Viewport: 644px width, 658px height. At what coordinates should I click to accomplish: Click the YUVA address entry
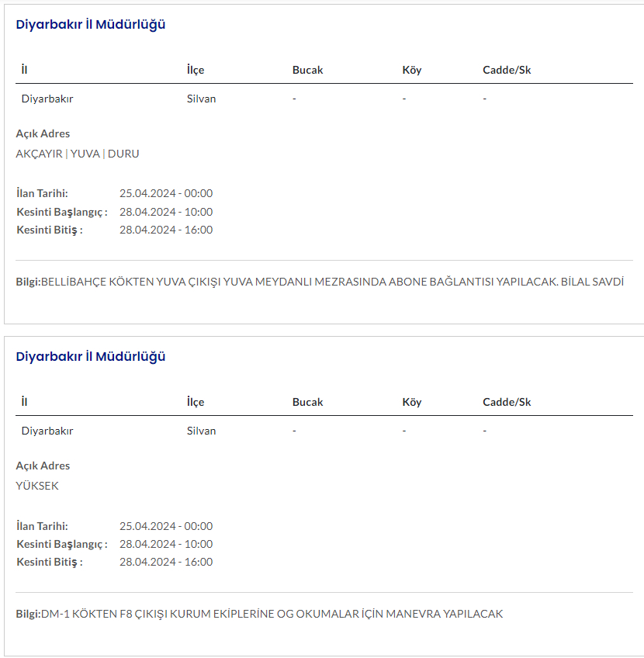[x=85, y=154]
